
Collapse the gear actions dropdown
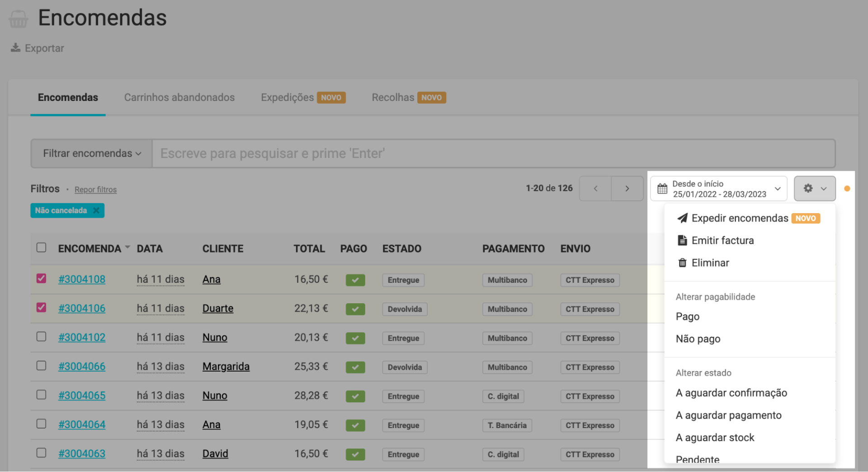tap(814, 189)
